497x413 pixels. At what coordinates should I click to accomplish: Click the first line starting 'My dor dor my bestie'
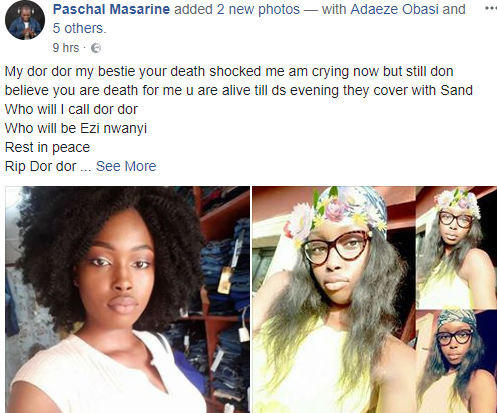tap(229, 71)
